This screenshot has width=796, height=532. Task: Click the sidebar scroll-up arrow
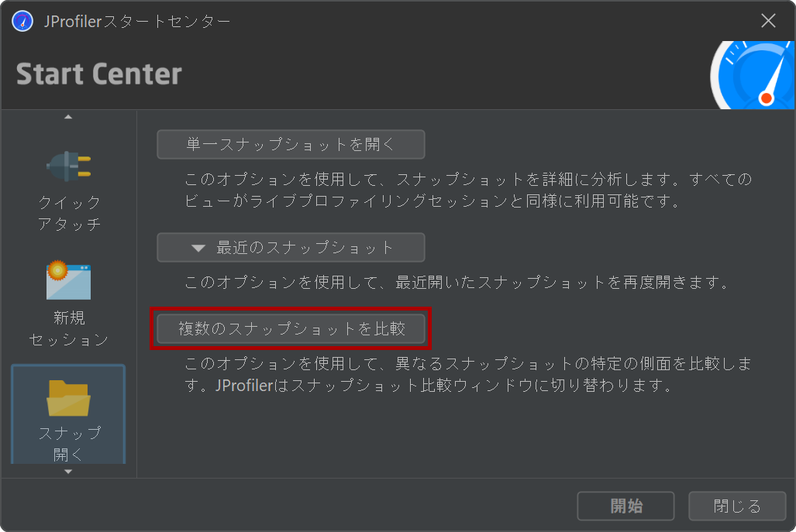pyautogui.click(x=68, y=117)
